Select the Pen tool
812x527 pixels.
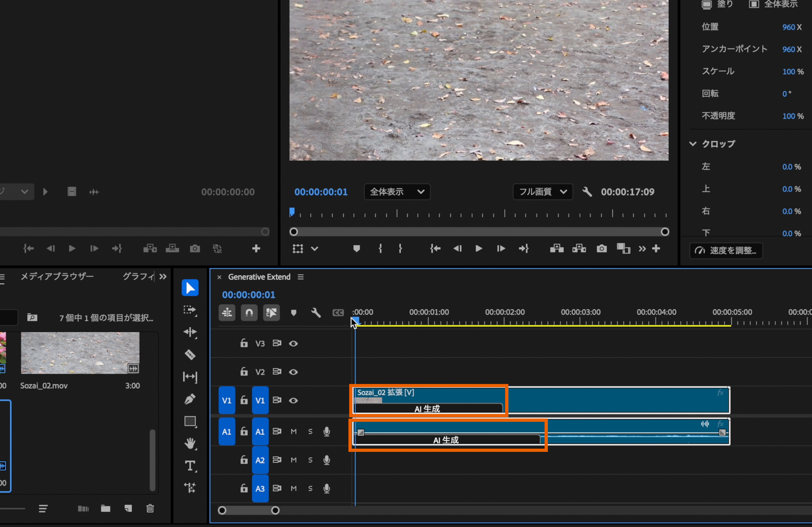click(x=190, y=399)
